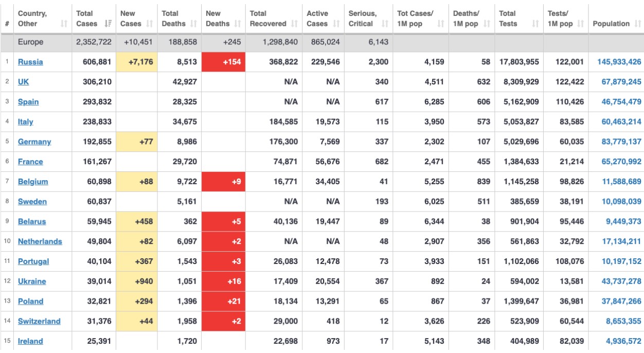
Task: Click Russia's red +154 new deaths cell
Action: click(x=223, y=62)
